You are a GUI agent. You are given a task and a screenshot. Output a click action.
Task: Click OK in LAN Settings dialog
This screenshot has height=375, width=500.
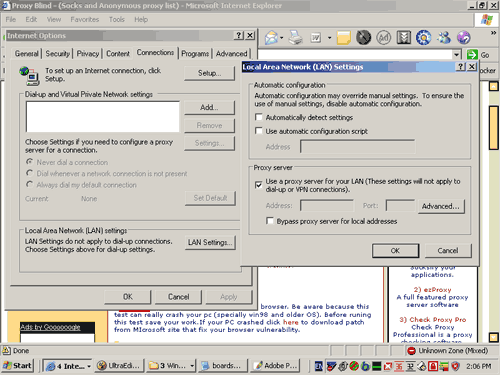pos(395,250)
